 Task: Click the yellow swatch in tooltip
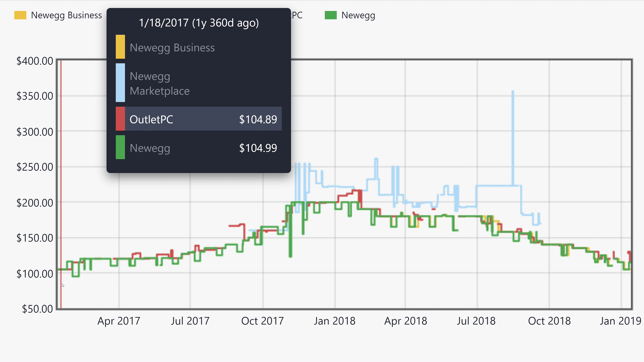[x=120, y=47]
